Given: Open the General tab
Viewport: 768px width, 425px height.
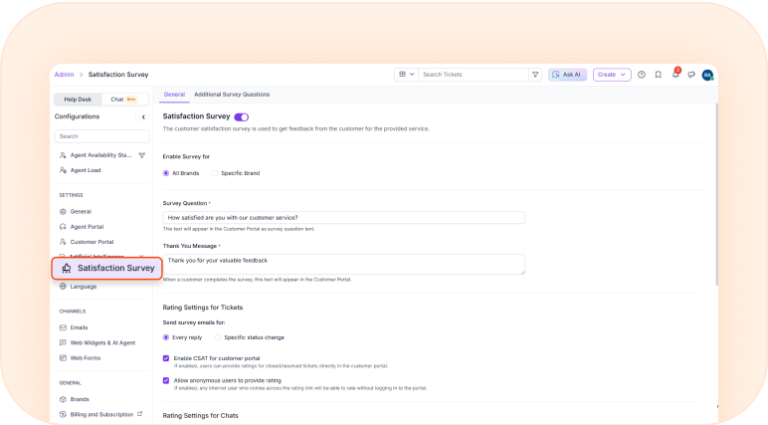Looking at the screenshot, I should pos(174,94).
